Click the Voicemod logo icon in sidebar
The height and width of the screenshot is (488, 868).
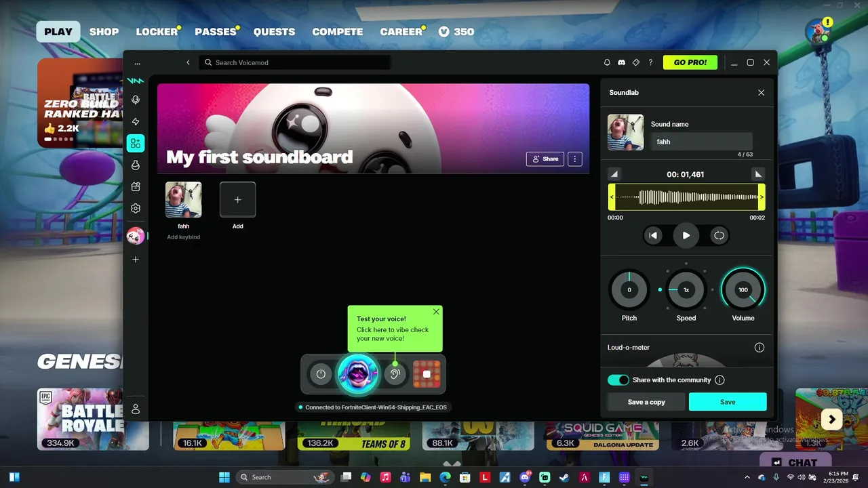(x=136, y=81)
